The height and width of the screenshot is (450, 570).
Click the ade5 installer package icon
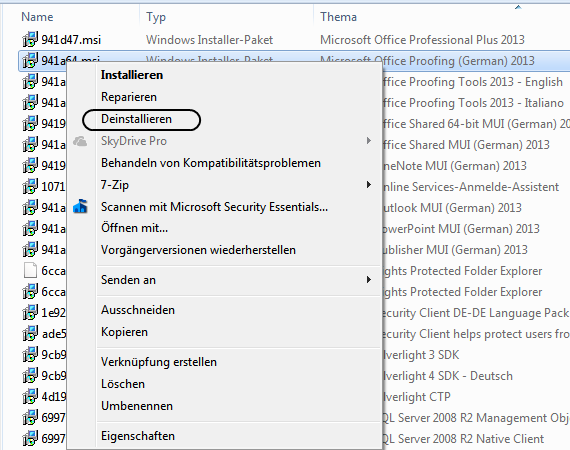click(x=30, y=333)
